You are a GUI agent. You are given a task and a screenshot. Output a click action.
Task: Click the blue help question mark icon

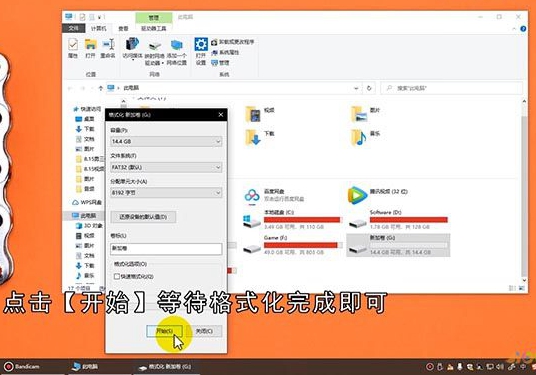tap(523, 29)
